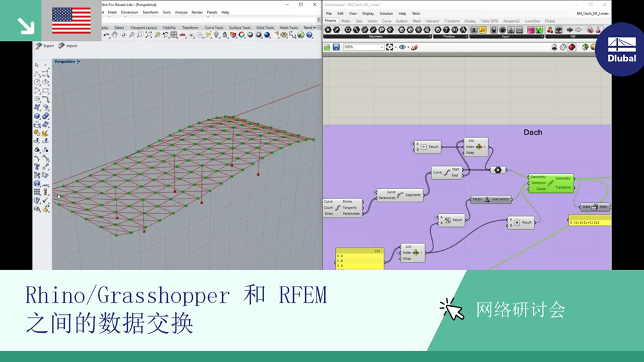Open Grasshopper File menu
644x362 pixels.
[329, 14]
